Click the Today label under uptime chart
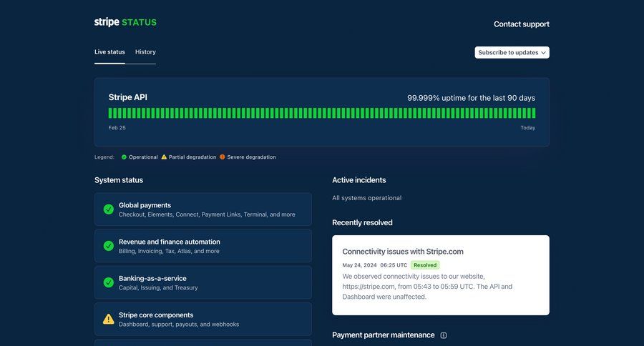This screenshot has width=644, height=346. 528,128
